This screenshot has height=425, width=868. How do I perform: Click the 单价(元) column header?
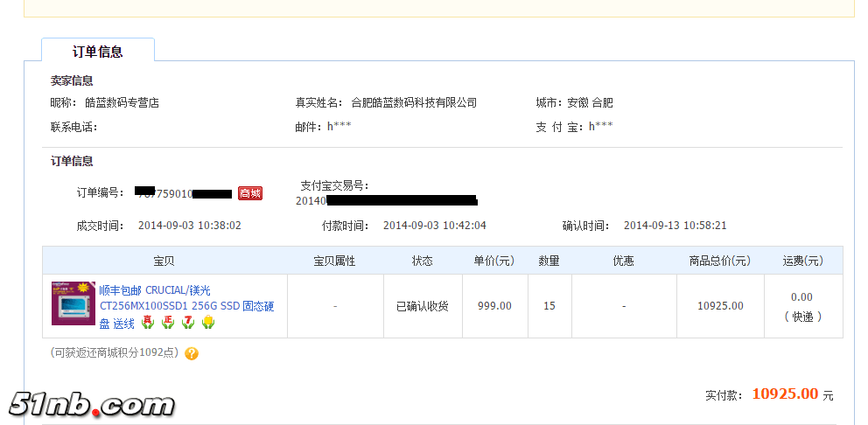pos(494,261)
